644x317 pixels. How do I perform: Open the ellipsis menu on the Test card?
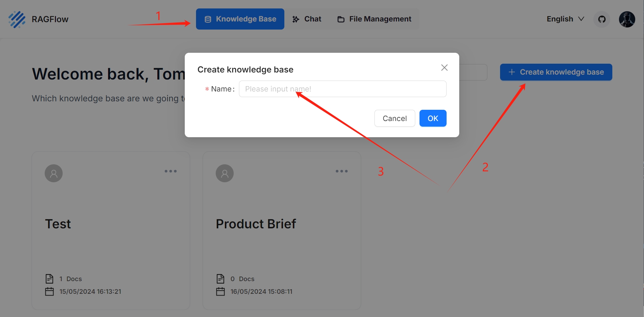click(170, 171)
